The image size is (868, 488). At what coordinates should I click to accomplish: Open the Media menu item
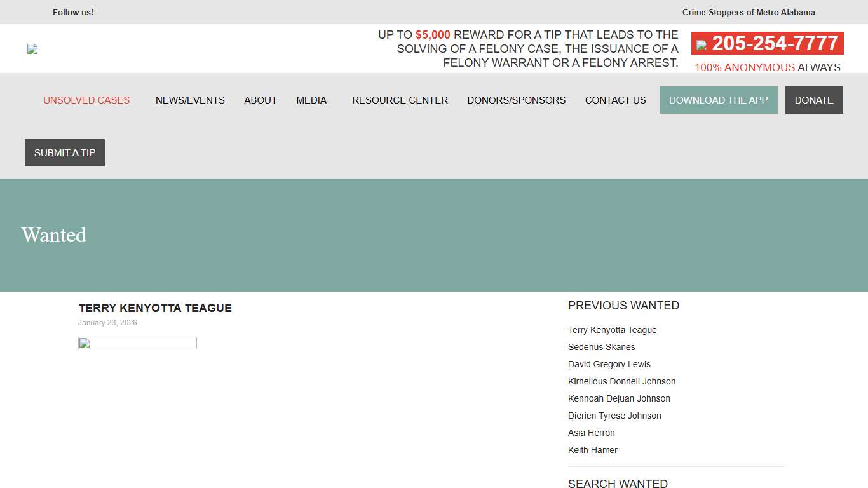[x=311, y=100]
